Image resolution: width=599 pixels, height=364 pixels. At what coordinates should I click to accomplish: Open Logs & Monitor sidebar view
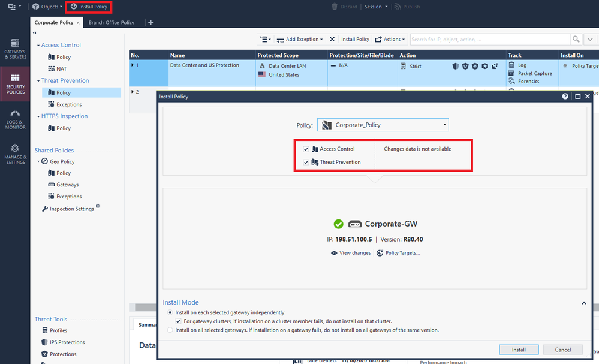point(15,119)
